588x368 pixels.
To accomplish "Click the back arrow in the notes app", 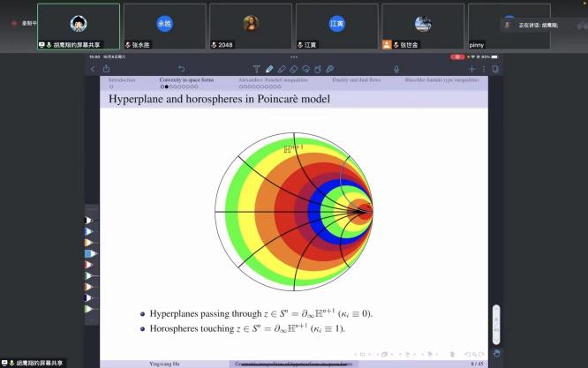I will [x=93, y=69].
